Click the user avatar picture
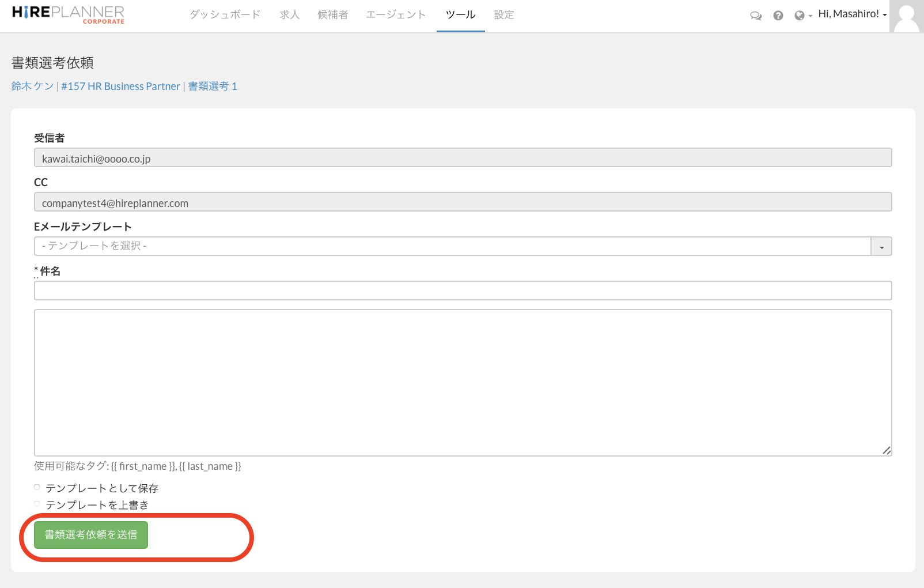Screen dimensions: 924x588 pos(907,16)
